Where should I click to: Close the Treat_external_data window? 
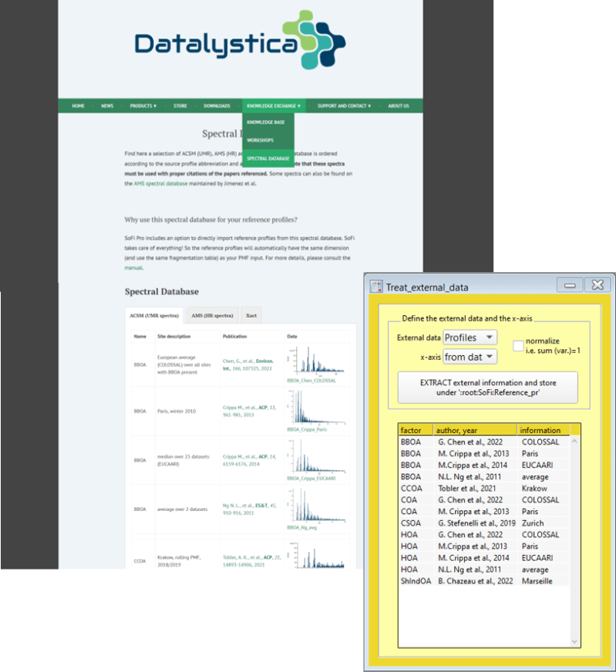pyautogui.click(x=597, y=285)
